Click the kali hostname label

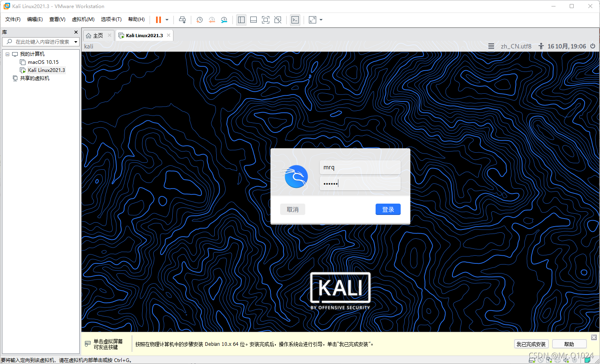(x=89, y=46)
